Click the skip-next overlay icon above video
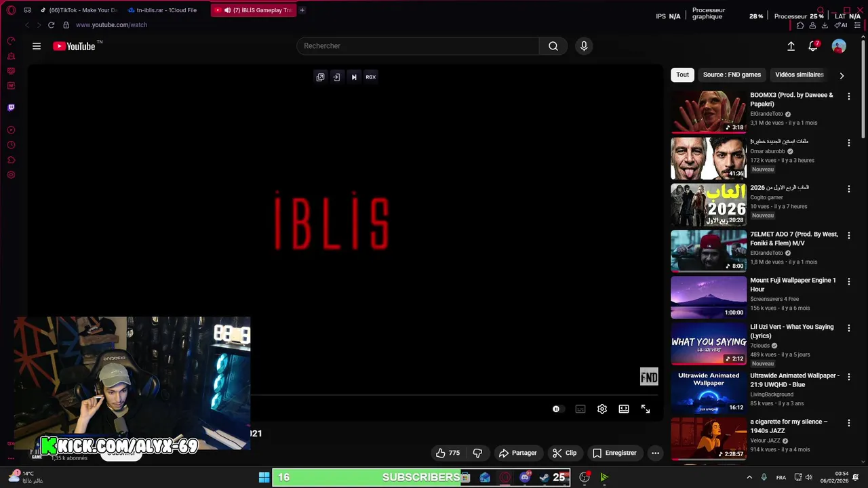 [x=353, y=77]
